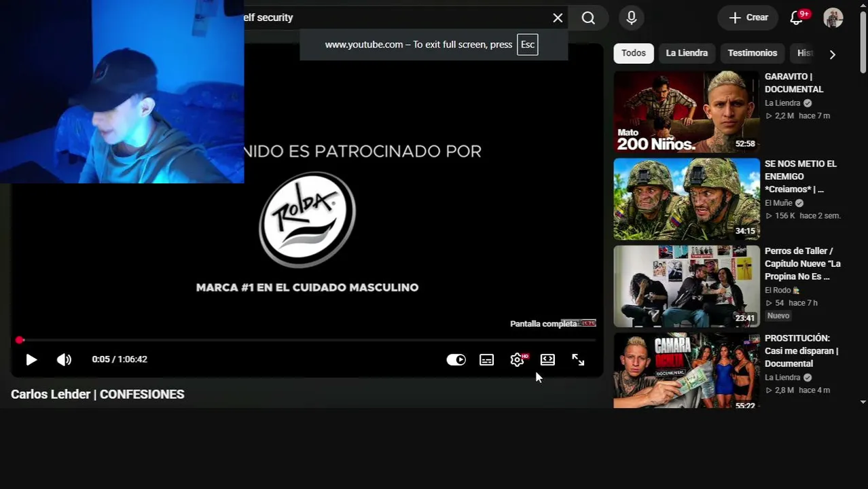868x489 pixels.
Task: Click the Esc key hint in fullscreen notice
Action: (x=528, y=45)
